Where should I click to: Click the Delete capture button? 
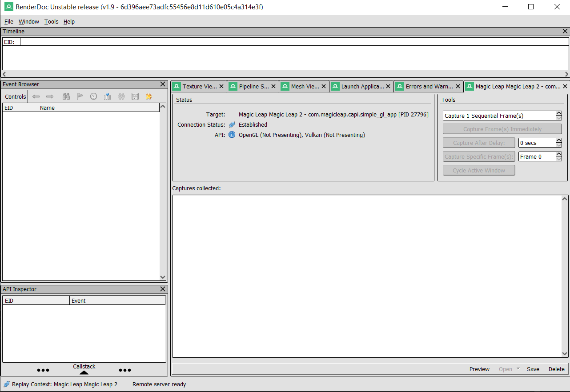click(556, 369)
